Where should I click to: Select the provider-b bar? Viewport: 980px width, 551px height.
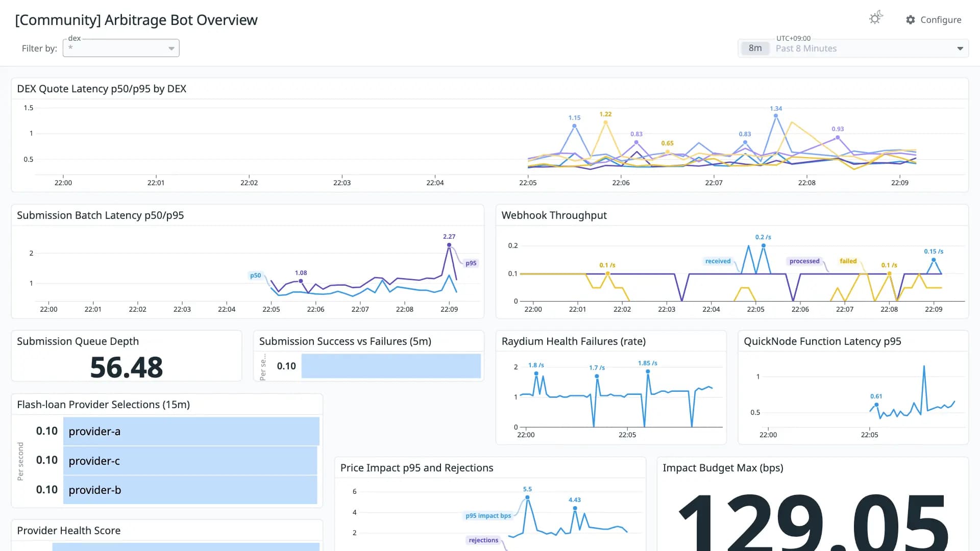190,490
